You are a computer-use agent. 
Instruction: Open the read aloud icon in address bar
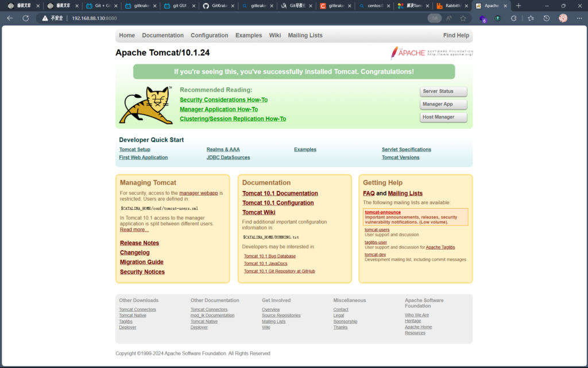click(x=449, y=18)
